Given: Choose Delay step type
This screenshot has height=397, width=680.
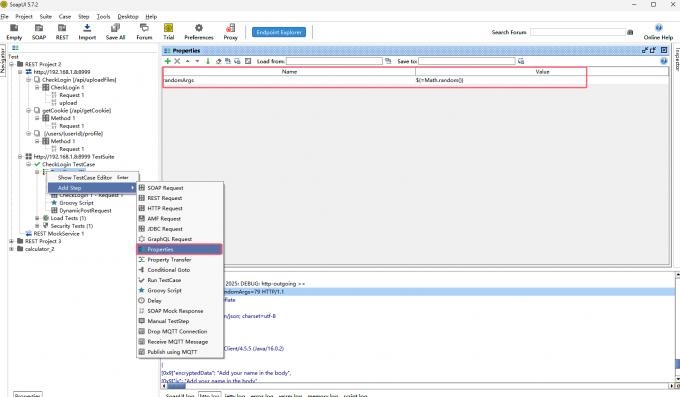Looking at the screenshot, I should pyautogui.click(x=180, y=301).
